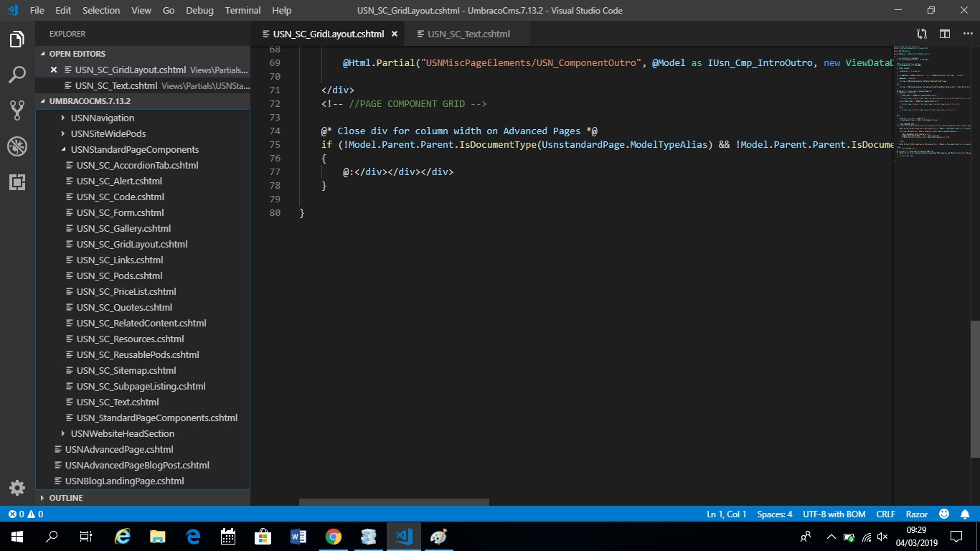
Task: Split the editor to the right
Action: 945,34
